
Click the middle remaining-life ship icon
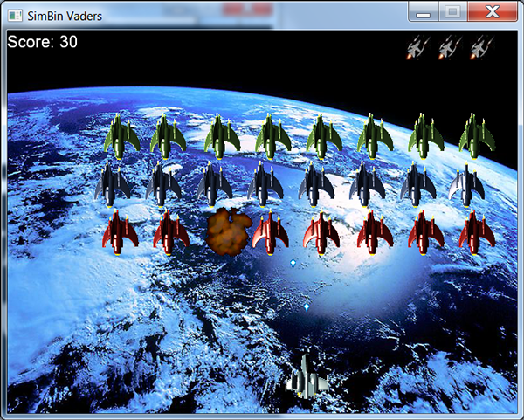click(x=450, y=48)
